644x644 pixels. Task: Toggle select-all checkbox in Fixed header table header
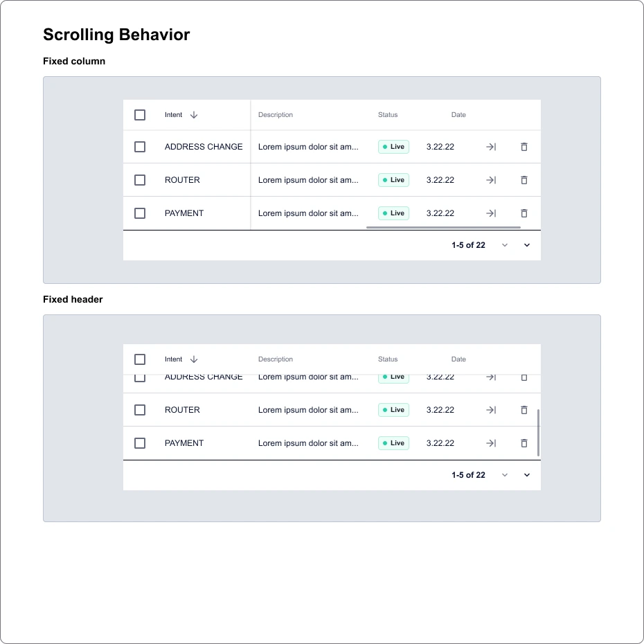coord(140,359)
